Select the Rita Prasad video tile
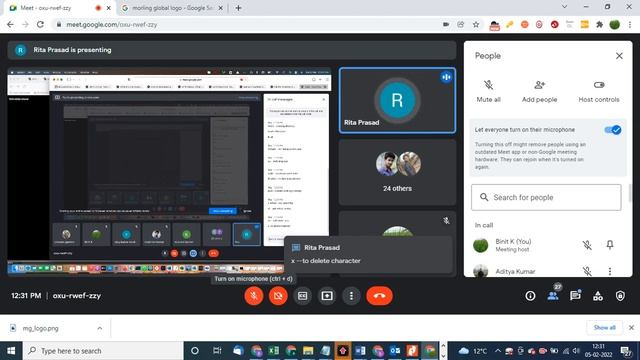 397,100
